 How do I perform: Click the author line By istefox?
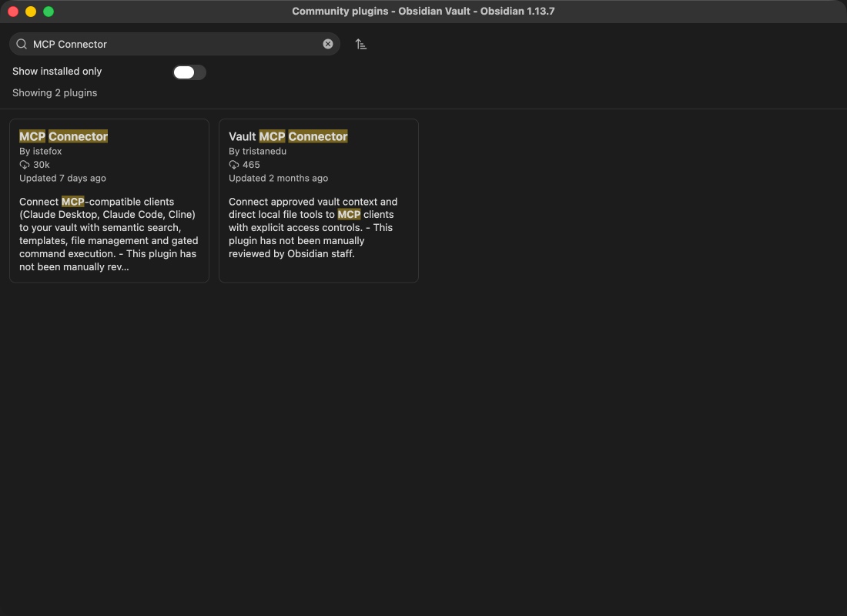tap(41, 151)
